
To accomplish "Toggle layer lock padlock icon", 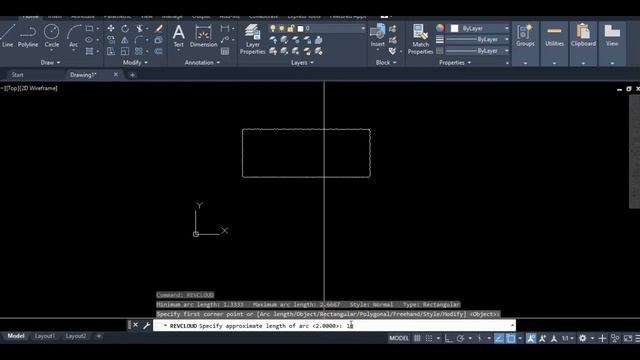I will tap(291, 29).
